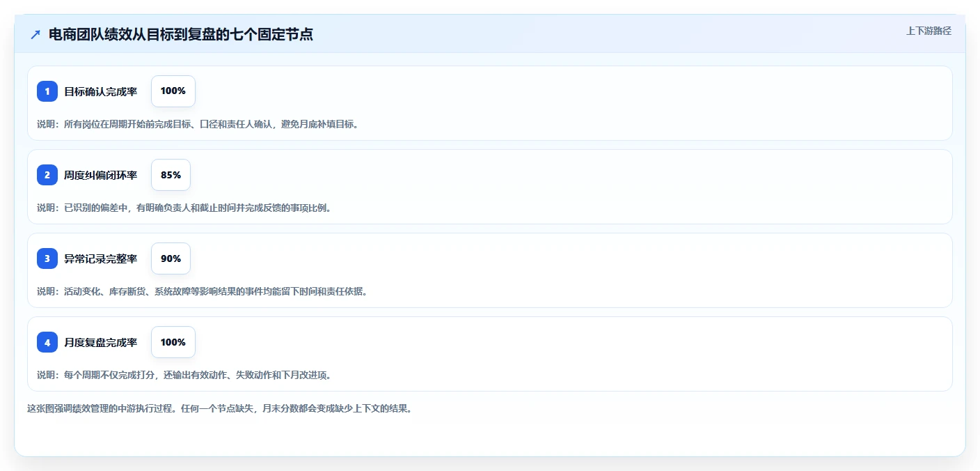
Task: Click the number 2 step badge
Action: click(47, 175)
